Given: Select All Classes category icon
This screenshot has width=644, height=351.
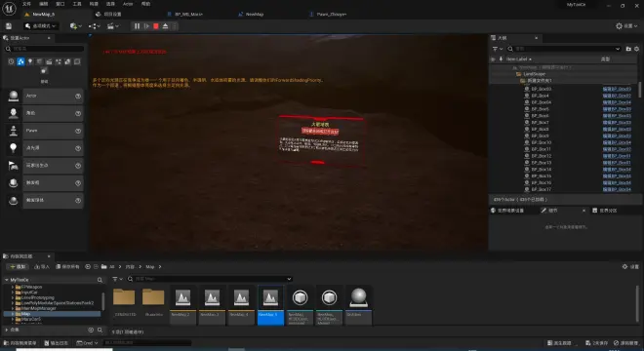Looking at the screenshot, I should click(x=44, y=71).
